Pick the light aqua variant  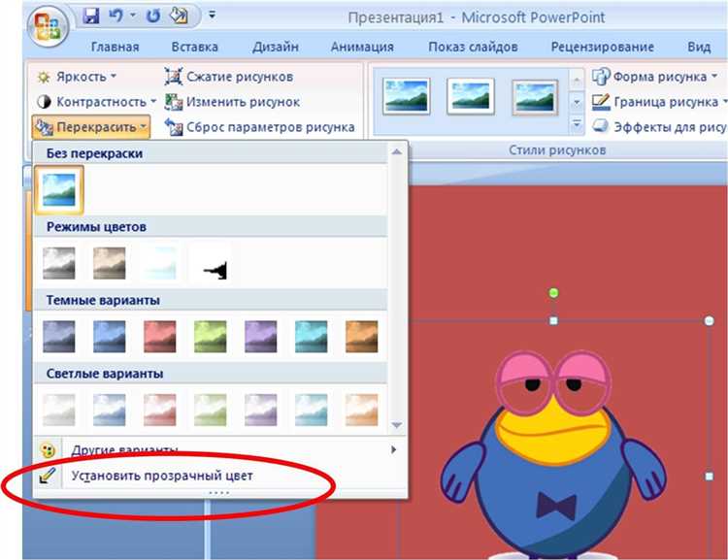311,410
